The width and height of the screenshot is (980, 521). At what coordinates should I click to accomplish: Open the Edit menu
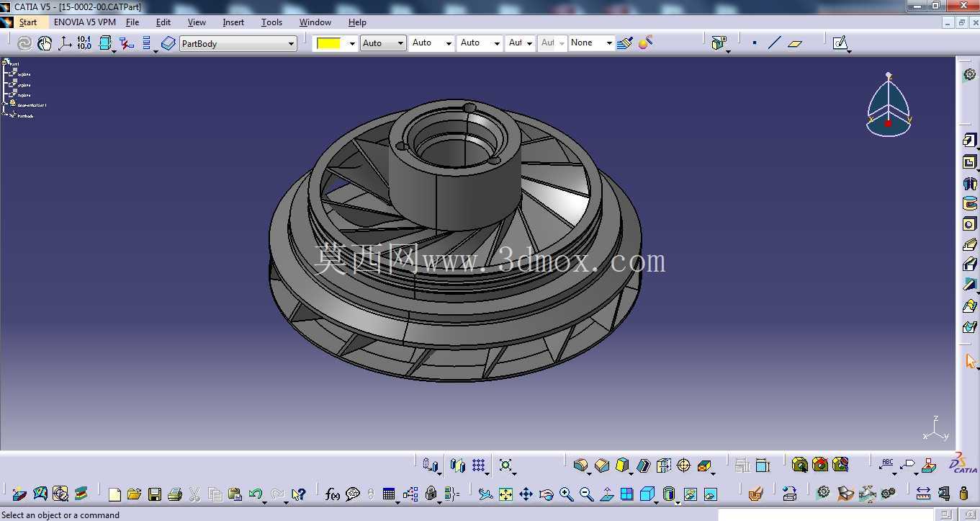tap(163, 22)
